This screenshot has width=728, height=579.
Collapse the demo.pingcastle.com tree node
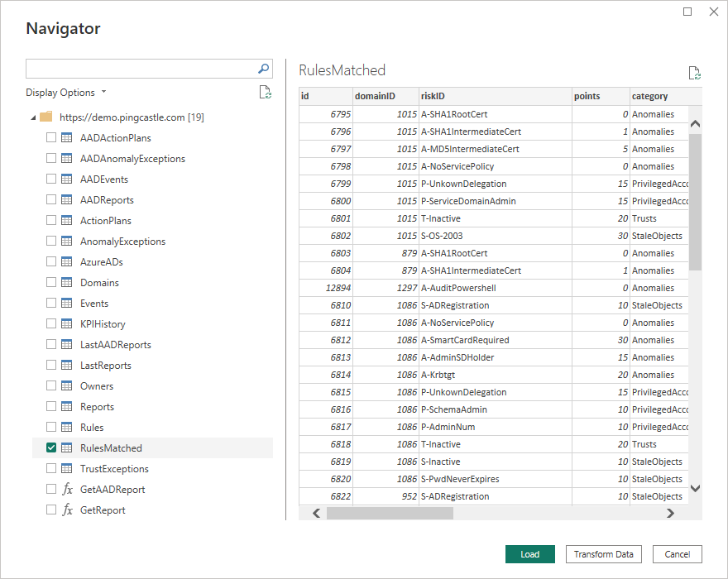33,118
